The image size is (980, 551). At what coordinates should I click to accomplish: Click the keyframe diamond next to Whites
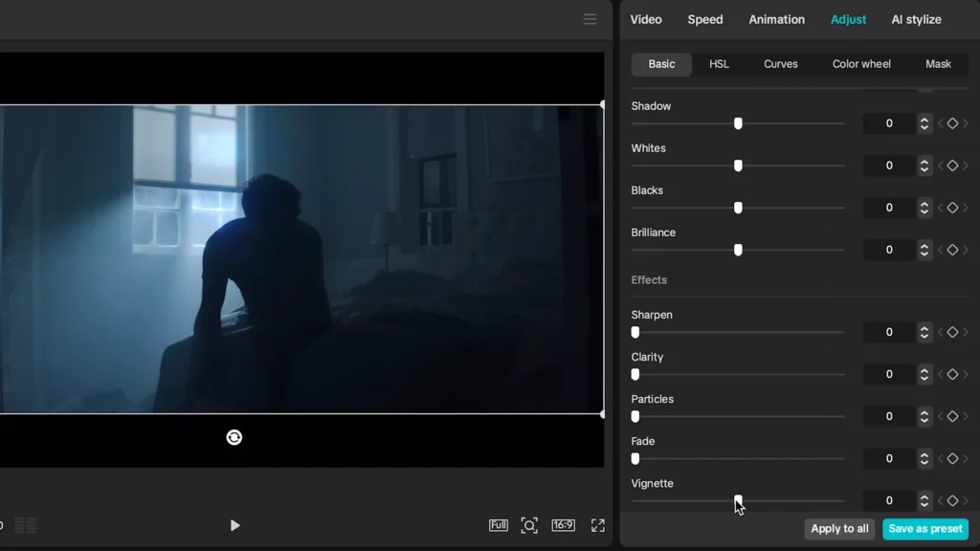(x=953, y=165)
